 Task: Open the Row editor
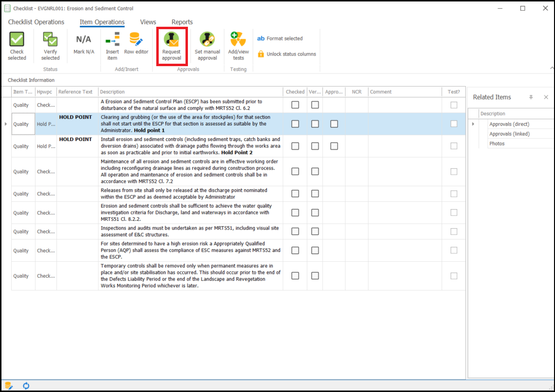[x=136, y=40]
